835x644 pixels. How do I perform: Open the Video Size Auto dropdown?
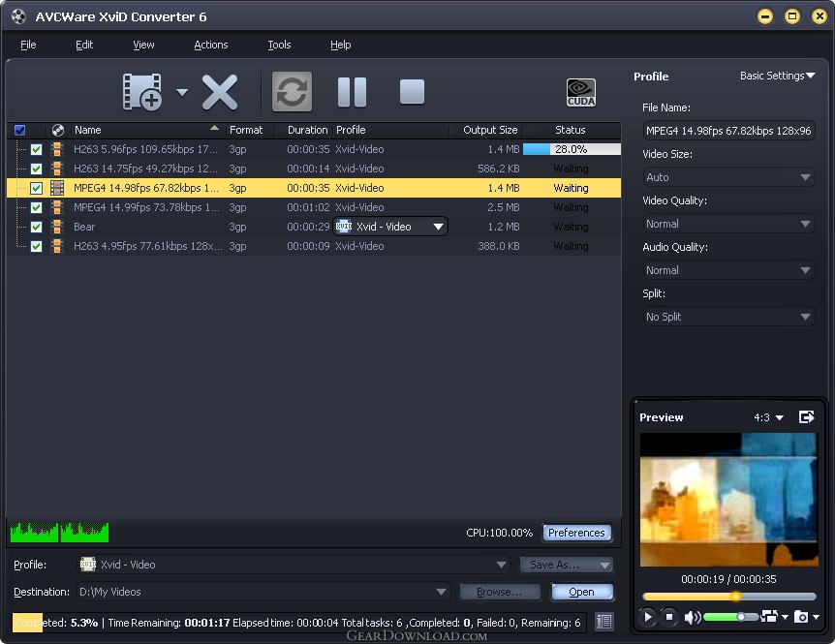pyautogui.click(x=728, y=177)
